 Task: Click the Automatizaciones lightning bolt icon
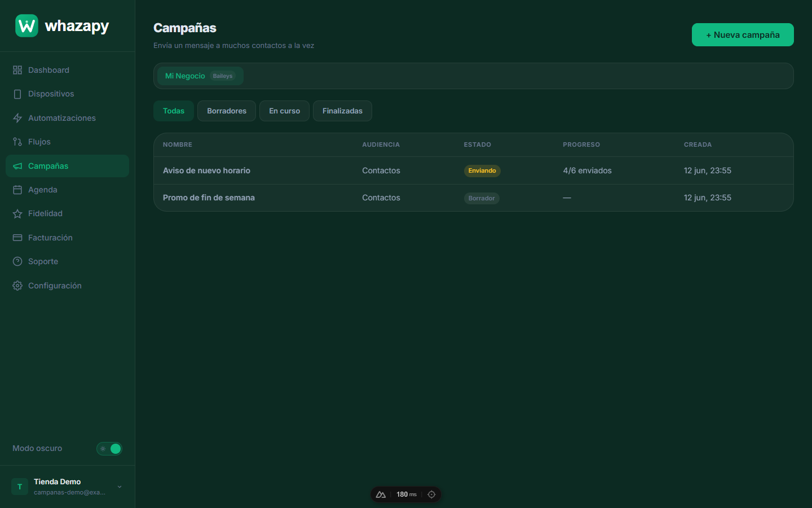(17, 118)
